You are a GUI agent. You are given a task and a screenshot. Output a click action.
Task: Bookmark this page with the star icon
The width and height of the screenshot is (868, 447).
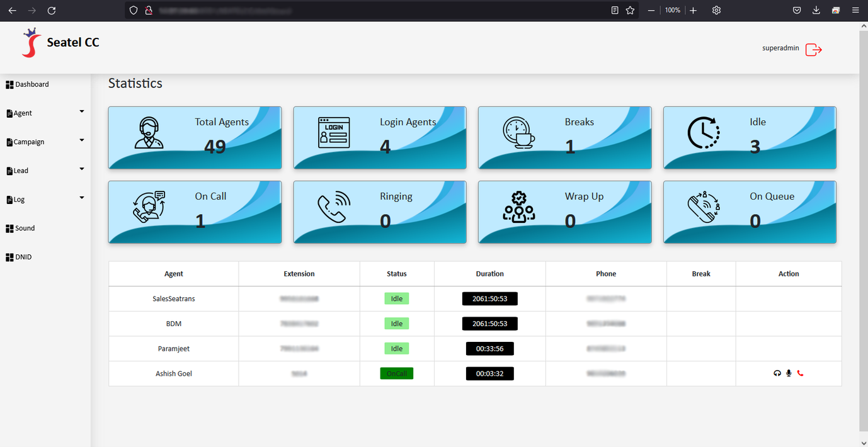(x=630, y=10)
